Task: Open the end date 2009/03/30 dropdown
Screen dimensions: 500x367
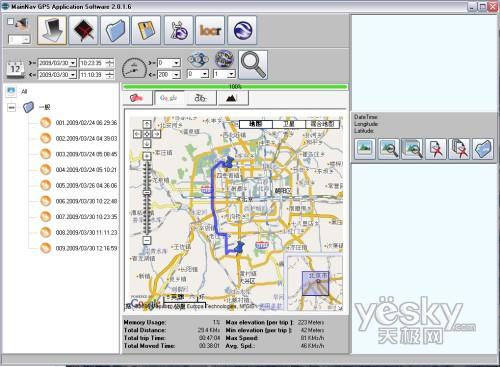Action: [73, 74]
